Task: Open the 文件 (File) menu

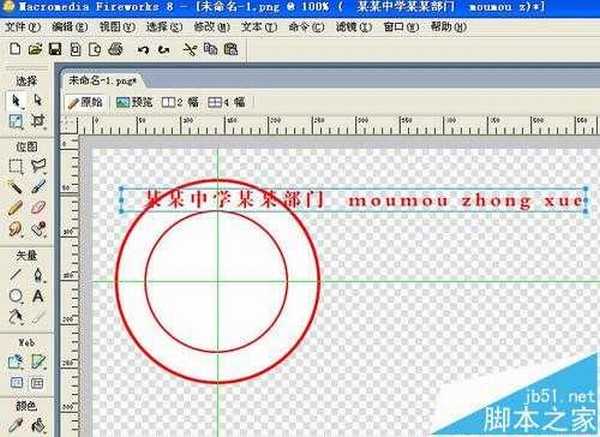Action: click(20, 25)
